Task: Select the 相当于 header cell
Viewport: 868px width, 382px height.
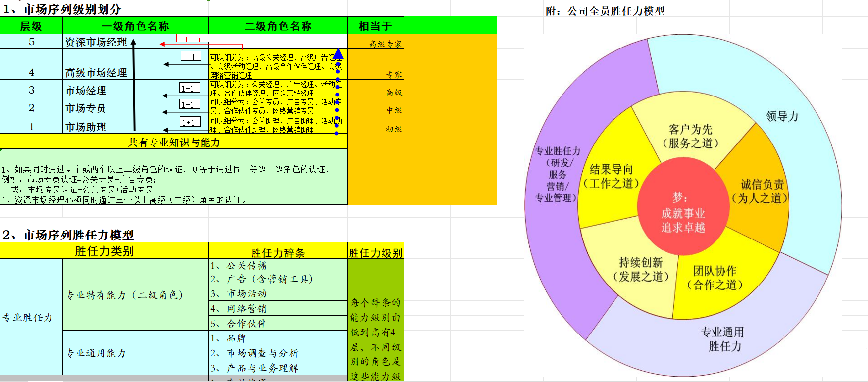Action: [375, 26]
